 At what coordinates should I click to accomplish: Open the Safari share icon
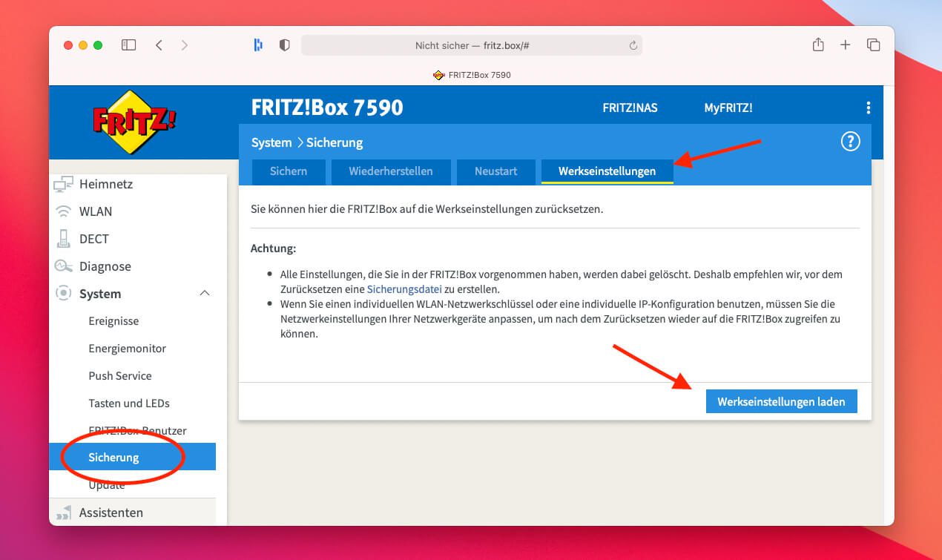[x=818, y=45]
